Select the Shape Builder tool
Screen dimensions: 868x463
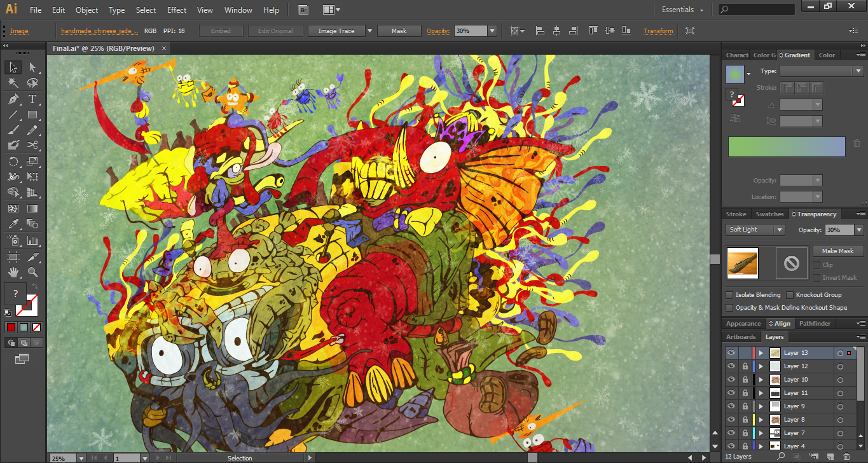point(13,192)
